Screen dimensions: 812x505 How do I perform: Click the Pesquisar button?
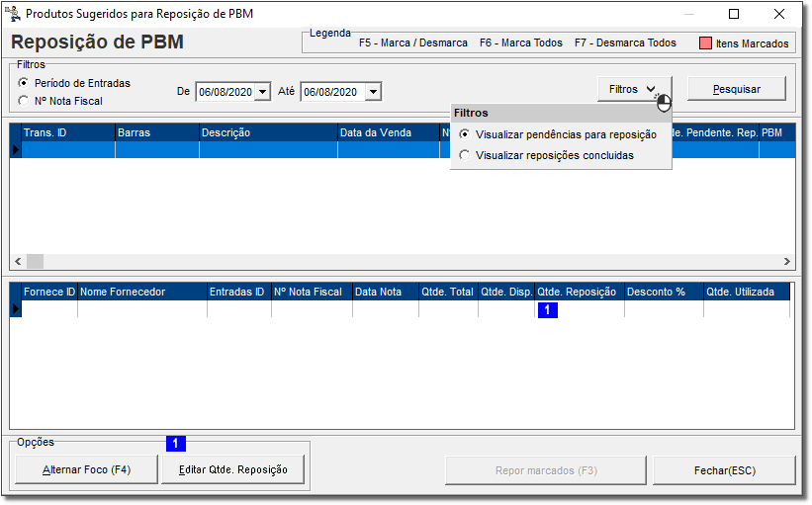737,89
